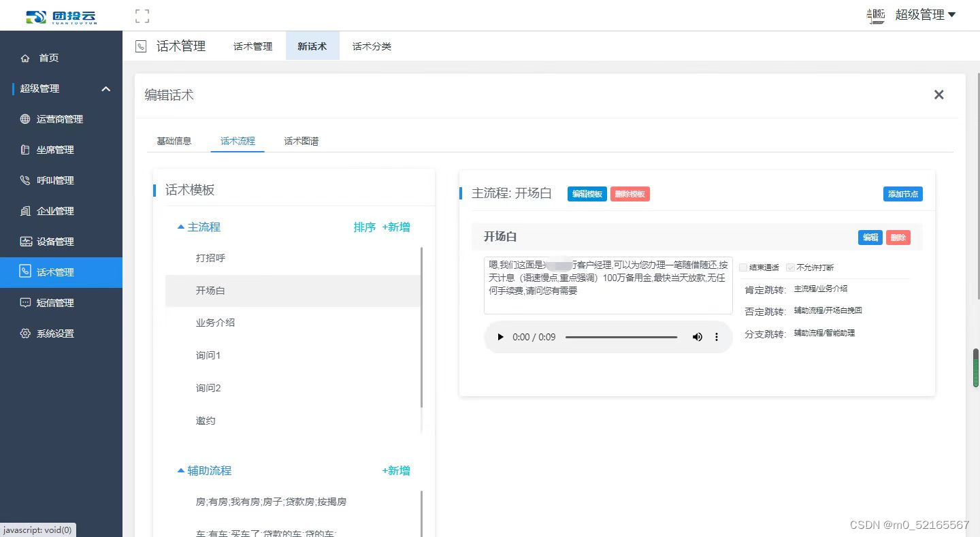The height and width of the screenshot is (537, 980).
Task: Click the device icon for 设备管理
Action: coord(26,242)
